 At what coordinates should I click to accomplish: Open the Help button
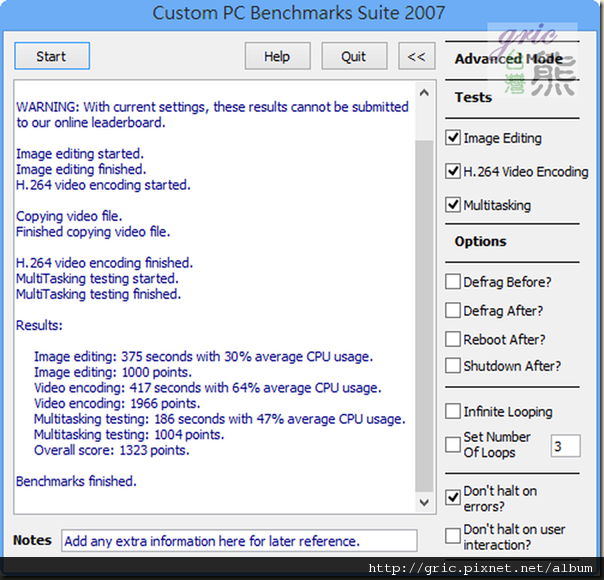point(277,56)
